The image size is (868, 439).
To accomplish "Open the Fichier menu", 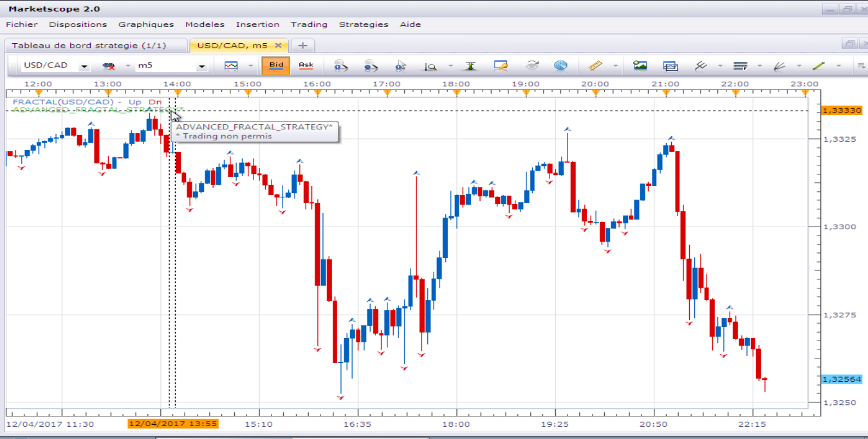I will pyautogui.click(x=22, y=24).
